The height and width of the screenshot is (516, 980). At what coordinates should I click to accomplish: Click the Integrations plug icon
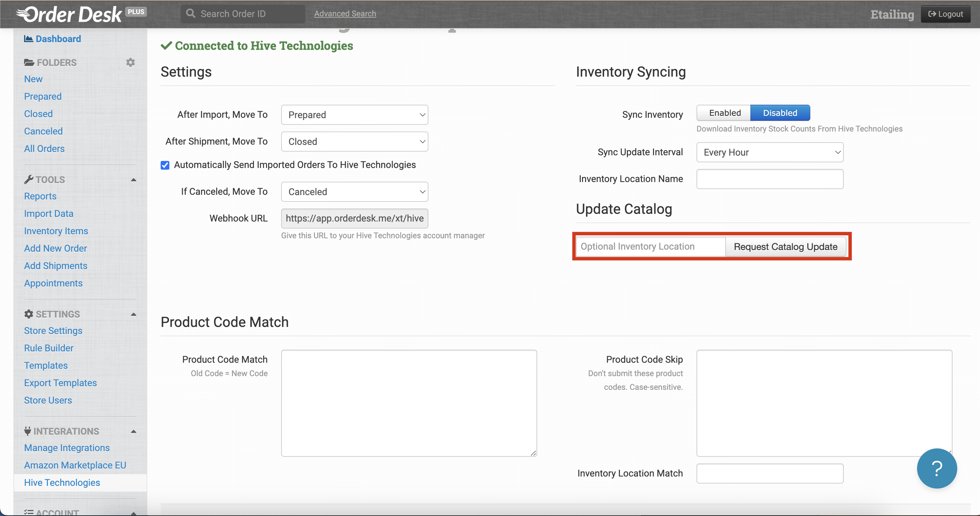27,431
